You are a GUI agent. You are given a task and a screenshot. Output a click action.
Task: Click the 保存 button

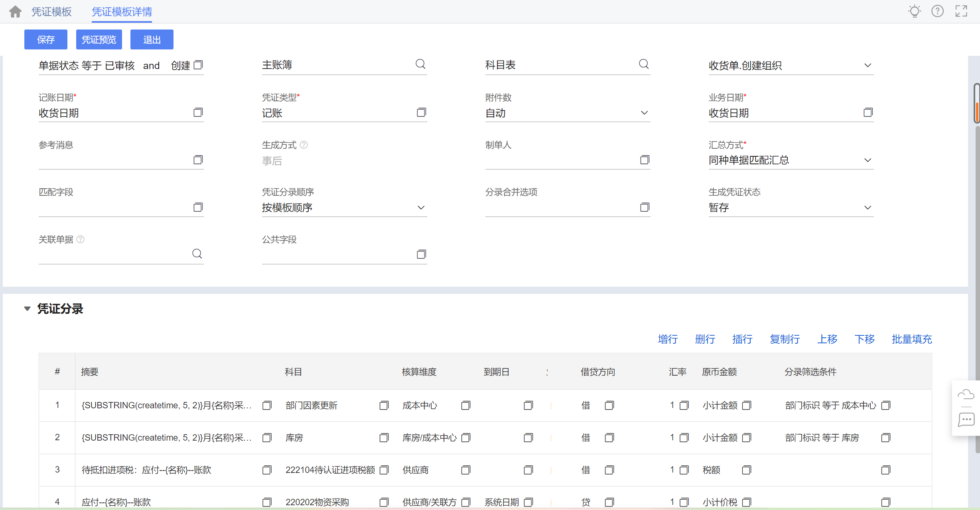pyautogui.click(x=46, y=39)
